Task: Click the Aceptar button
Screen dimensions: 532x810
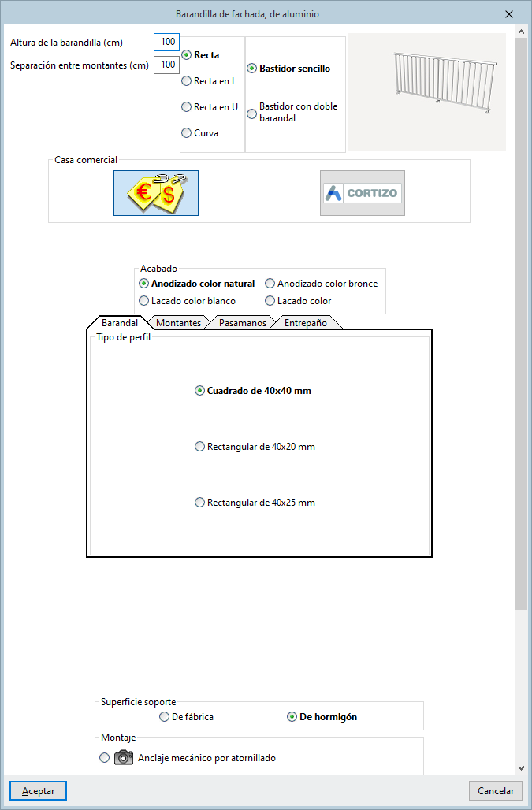Action: click(x=38, y=791)
